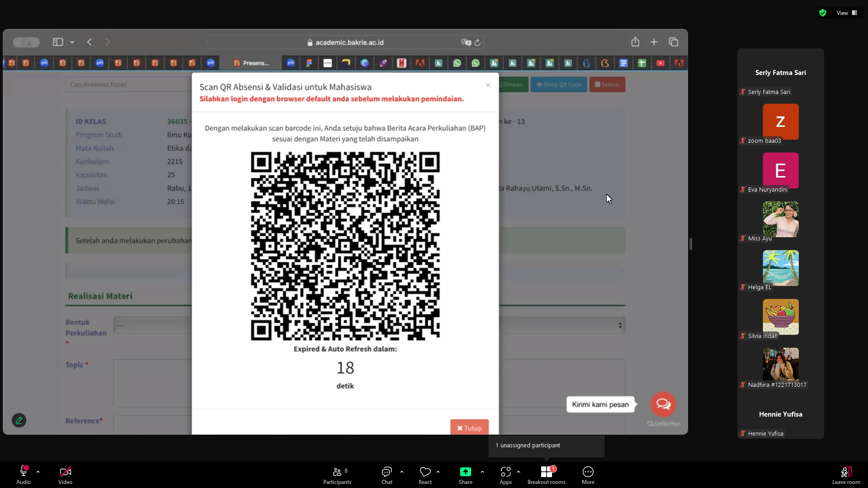Open the Safari sidebar dropdown chevron
The width and height of the screenshot is (868, 488).
point(72,42)
